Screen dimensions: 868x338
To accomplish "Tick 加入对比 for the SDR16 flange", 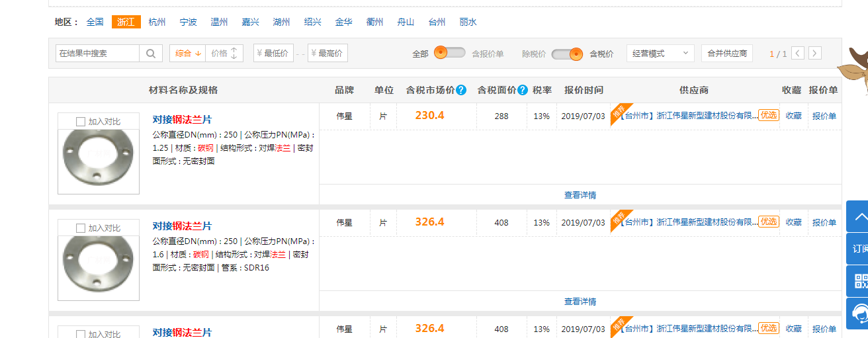I will 81,228.
